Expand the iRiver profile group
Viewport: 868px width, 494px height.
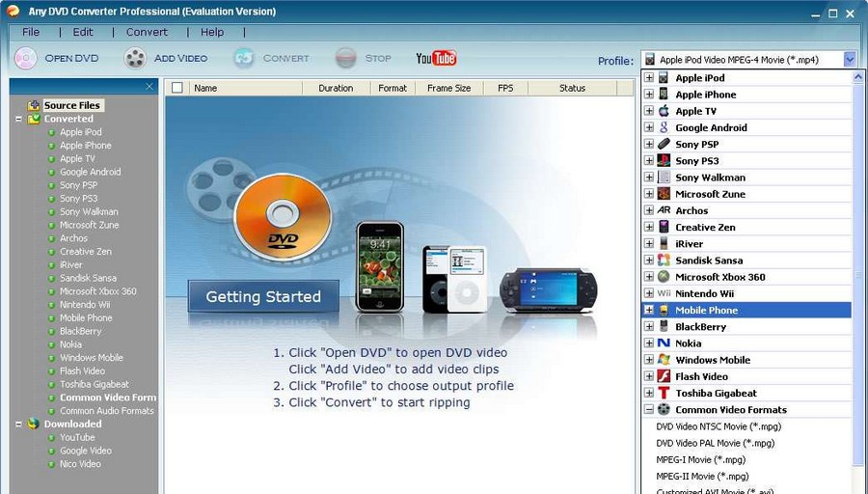point(649,244)
